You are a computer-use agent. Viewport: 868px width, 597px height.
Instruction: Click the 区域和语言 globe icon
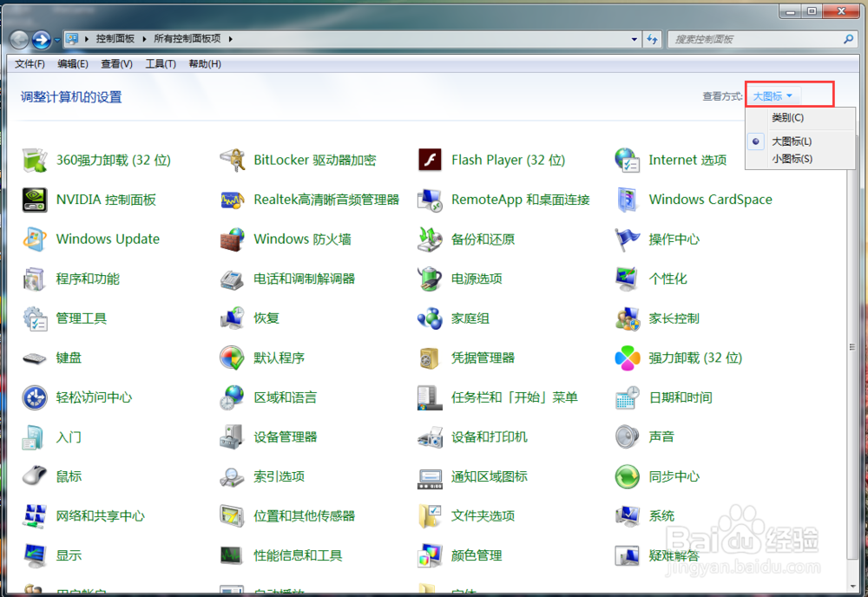click(232, 397)
